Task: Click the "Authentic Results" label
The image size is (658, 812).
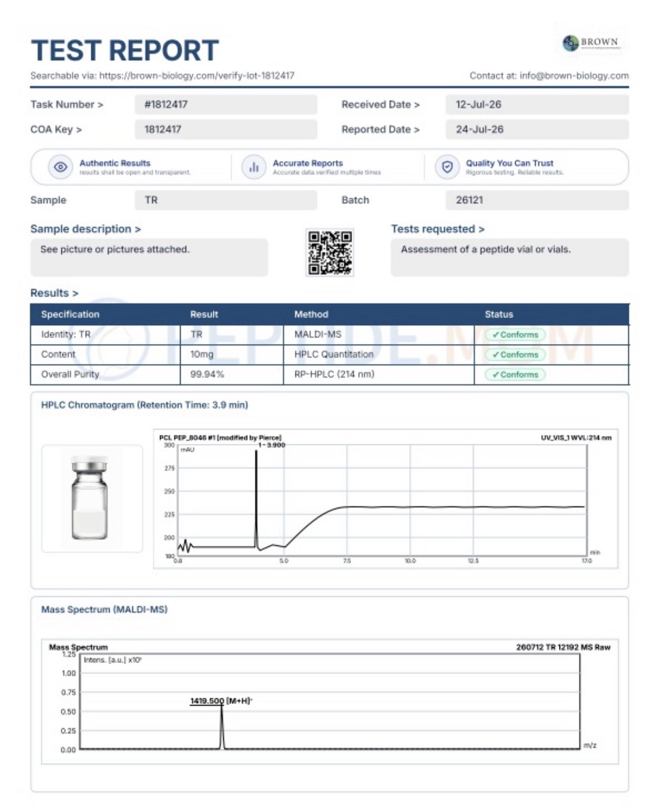Action: point(115,163)
